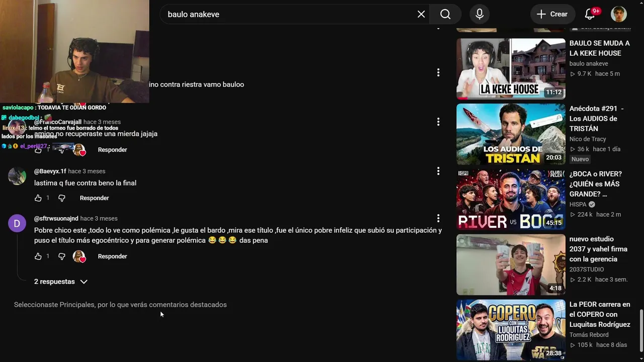
Task: Go to the 'Nico de Tracy' channel
Action: coord(588,139)
